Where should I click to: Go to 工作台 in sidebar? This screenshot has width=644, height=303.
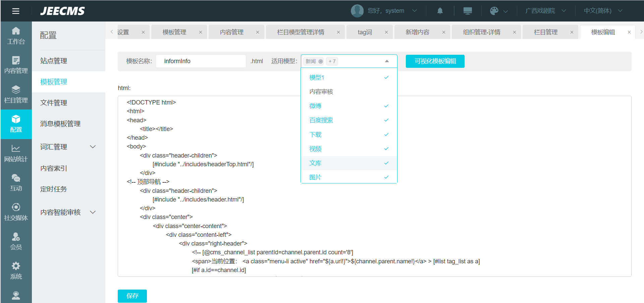click(x=16, y=36)
